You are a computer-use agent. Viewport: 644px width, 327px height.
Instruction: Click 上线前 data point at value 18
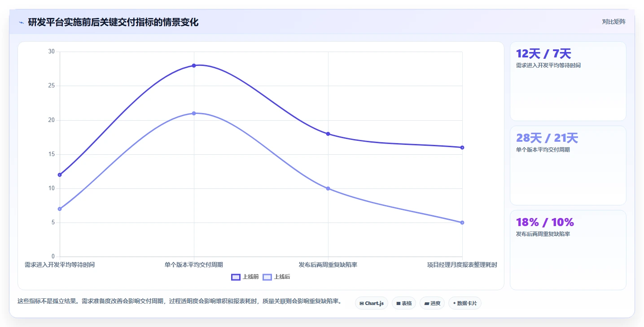(x=328, y=134)
